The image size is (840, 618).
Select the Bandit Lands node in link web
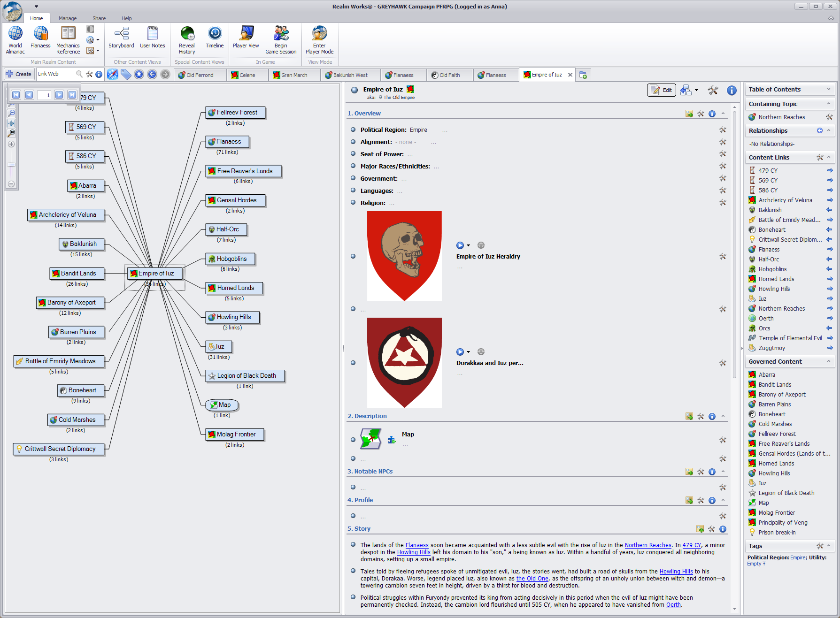77,274
